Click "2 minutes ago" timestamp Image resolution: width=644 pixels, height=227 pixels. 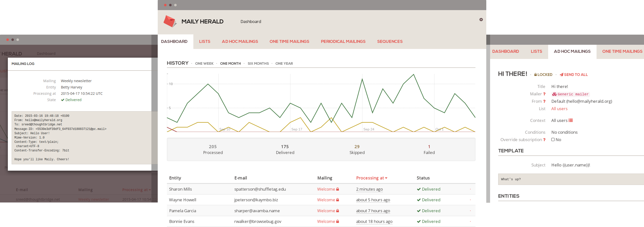369,189
